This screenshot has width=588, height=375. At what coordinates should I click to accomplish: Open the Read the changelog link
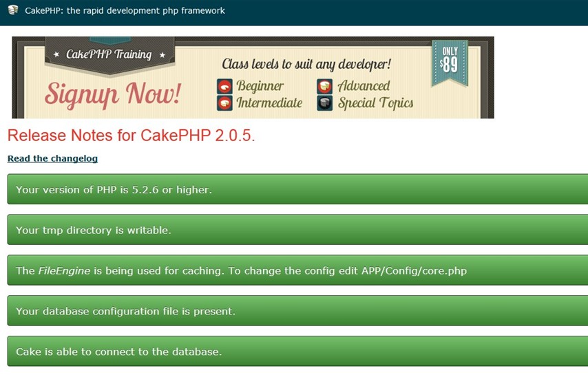[52, 158]
